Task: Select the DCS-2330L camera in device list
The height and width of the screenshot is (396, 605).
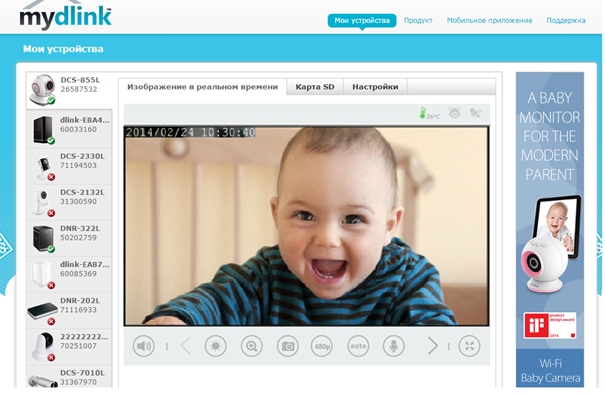Action: (69, 166)
